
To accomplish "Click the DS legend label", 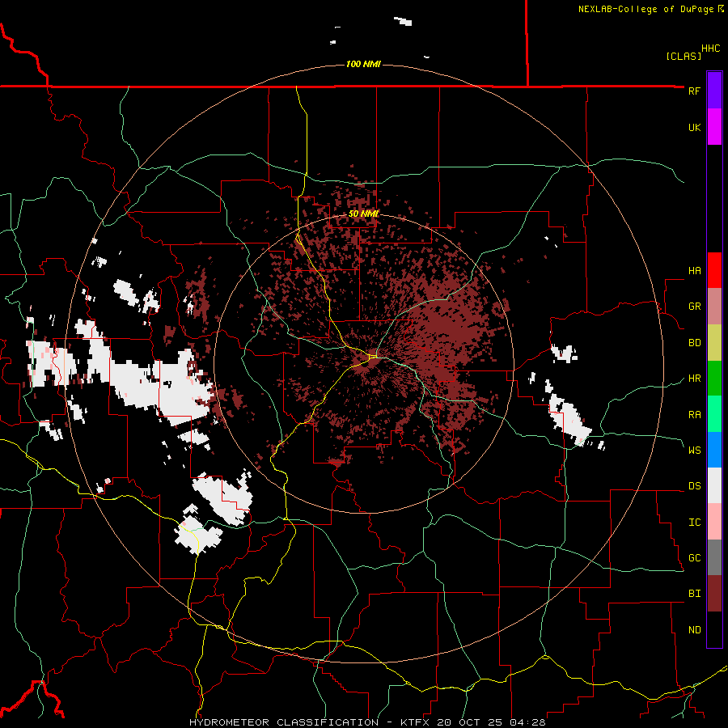I will (x=694, y=486).
